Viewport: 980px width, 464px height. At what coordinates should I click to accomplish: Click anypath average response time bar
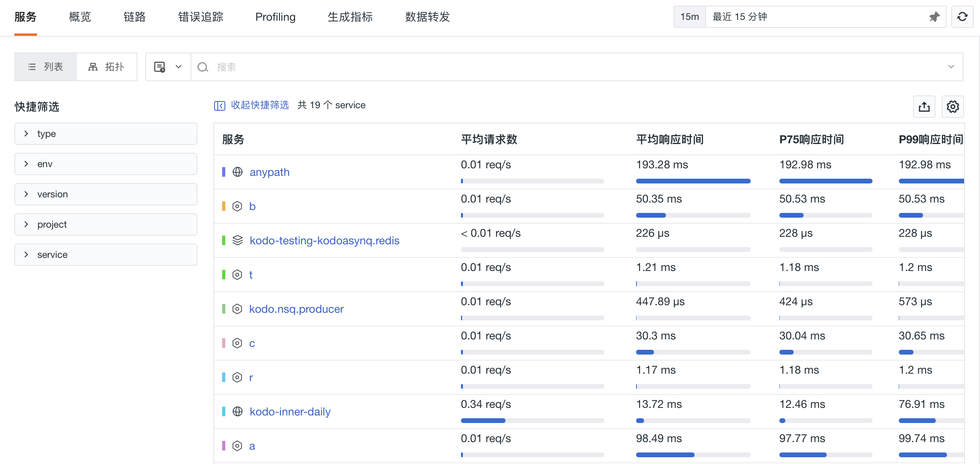[693, 181]
